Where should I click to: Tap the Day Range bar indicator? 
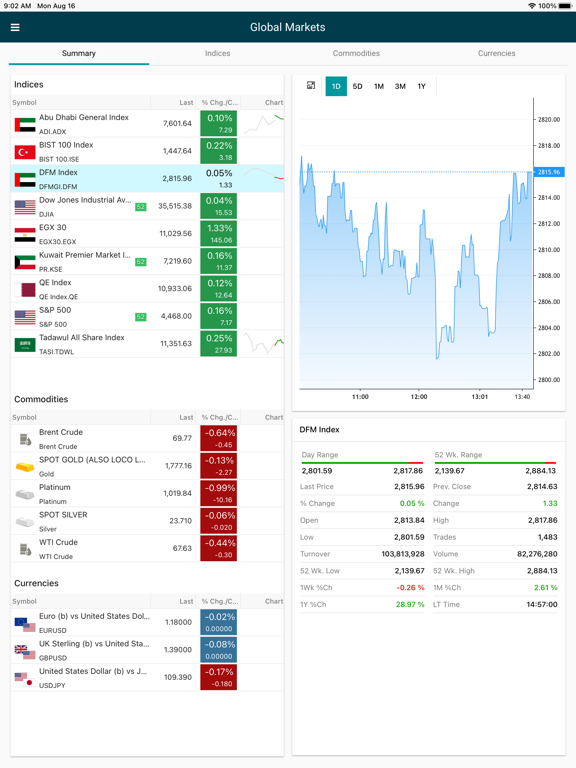click(x=362, y=463)
